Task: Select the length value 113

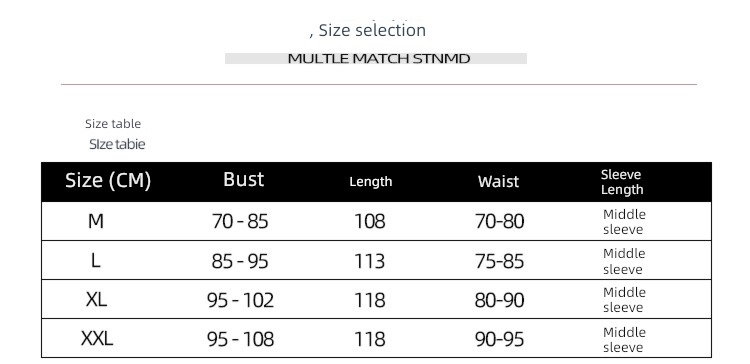Action: [370, 261]
